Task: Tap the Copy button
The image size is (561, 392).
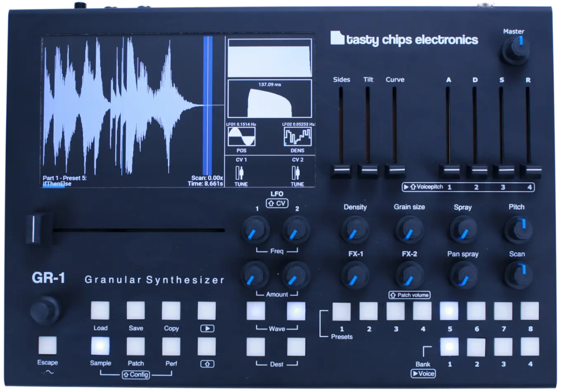Action: tap(171, 311)
